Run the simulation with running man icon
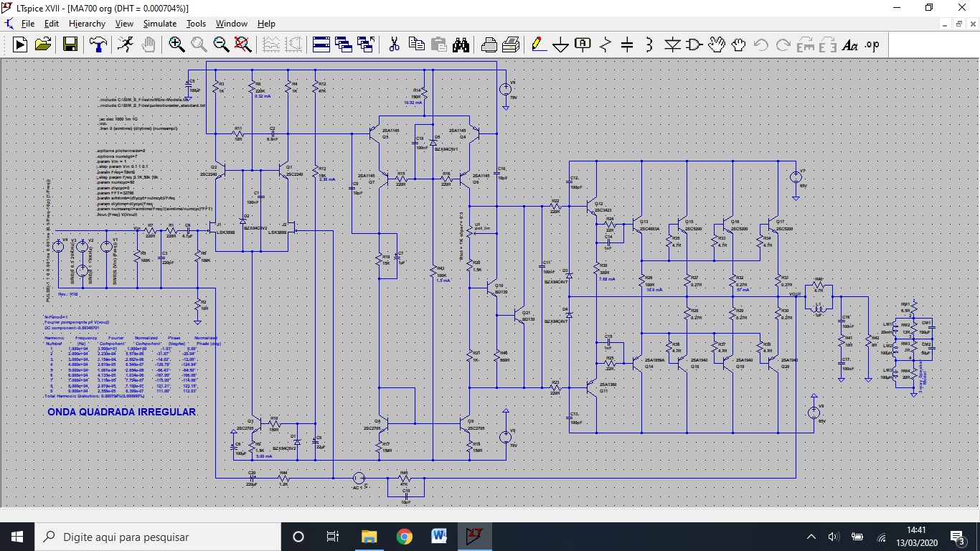This screenshot has height=551, width=980. click(x=125, y=44)
